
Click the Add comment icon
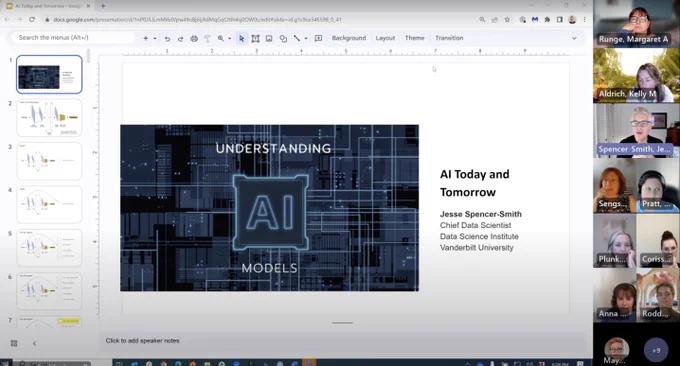[318, 38]
